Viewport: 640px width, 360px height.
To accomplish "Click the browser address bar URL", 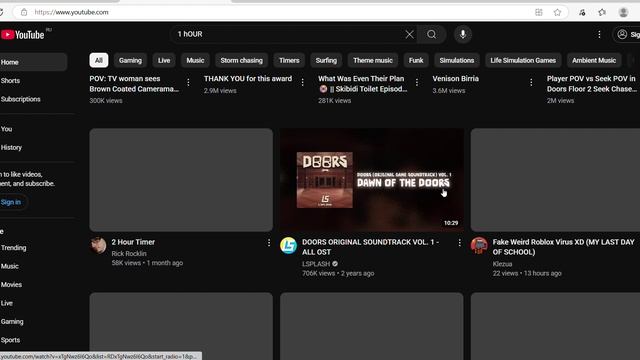I will point(71,12).
